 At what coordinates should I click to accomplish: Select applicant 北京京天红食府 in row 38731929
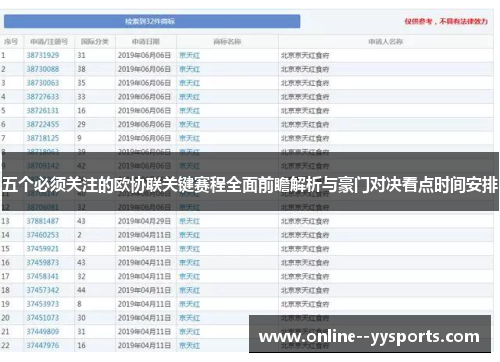pyautogui.click(x=305, y=55)
